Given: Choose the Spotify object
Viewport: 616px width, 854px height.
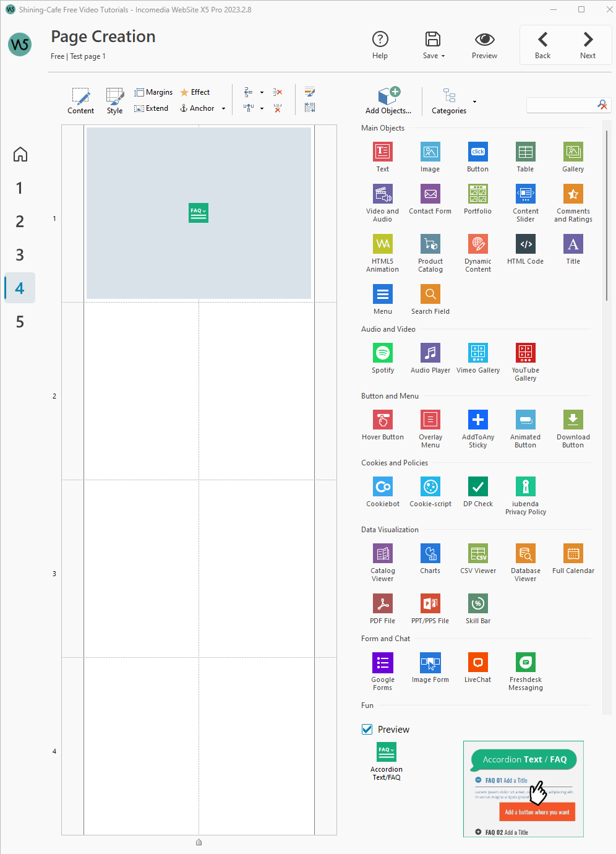Looking at the screenshot, I should tap(382, 353).
